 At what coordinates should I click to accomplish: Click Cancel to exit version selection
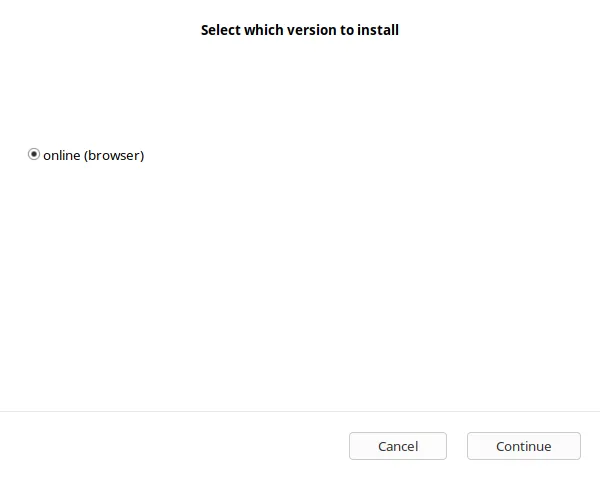pos(398,446)
